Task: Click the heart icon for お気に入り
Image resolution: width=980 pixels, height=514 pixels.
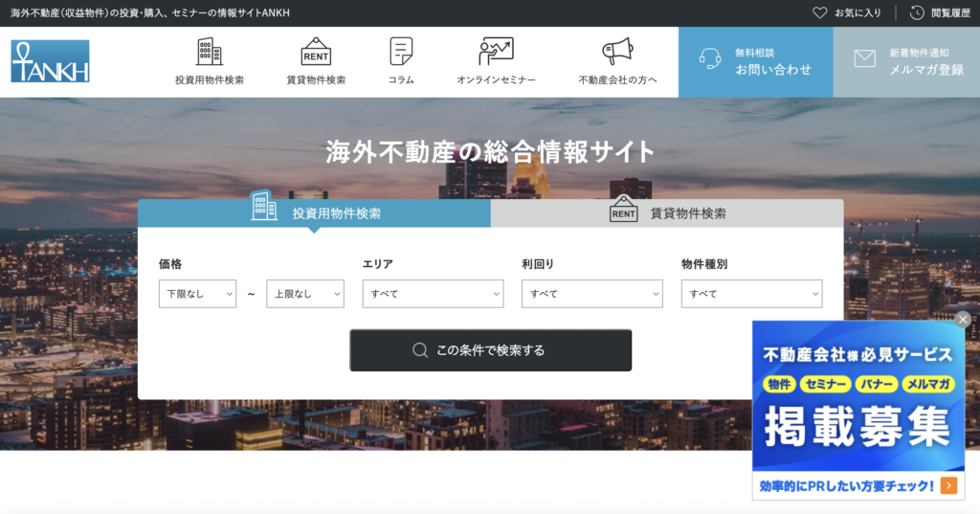Action: tap(819, 13)
